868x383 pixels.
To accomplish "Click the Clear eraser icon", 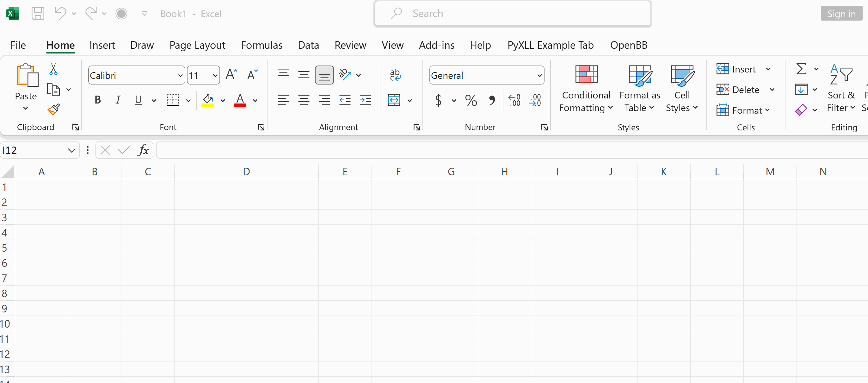I will click(x=801, y=110).
